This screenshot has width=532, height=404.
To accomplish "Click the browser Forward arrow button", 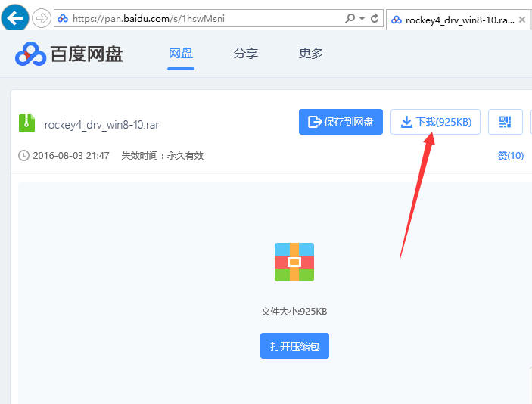I will [42, 18].
